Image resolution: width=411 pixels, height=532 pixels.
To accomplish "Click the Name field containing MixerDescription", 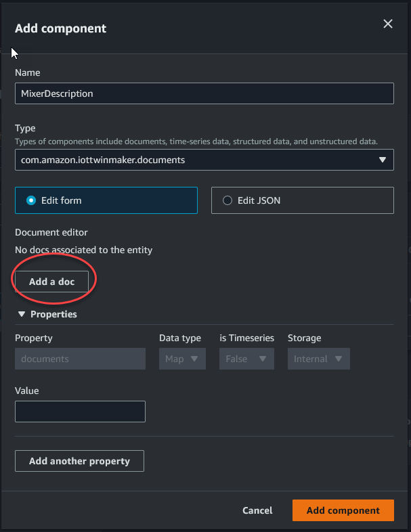I will [204, 93].
